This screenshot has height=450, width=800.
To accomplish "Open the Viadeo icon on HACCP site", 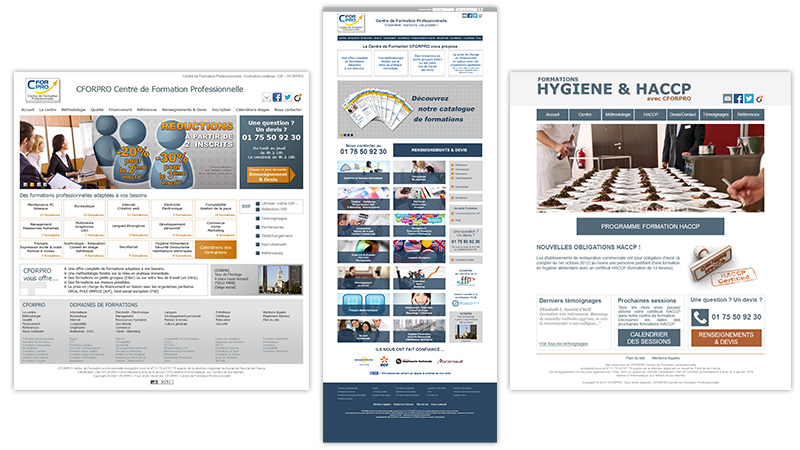I will pos(759,98).
